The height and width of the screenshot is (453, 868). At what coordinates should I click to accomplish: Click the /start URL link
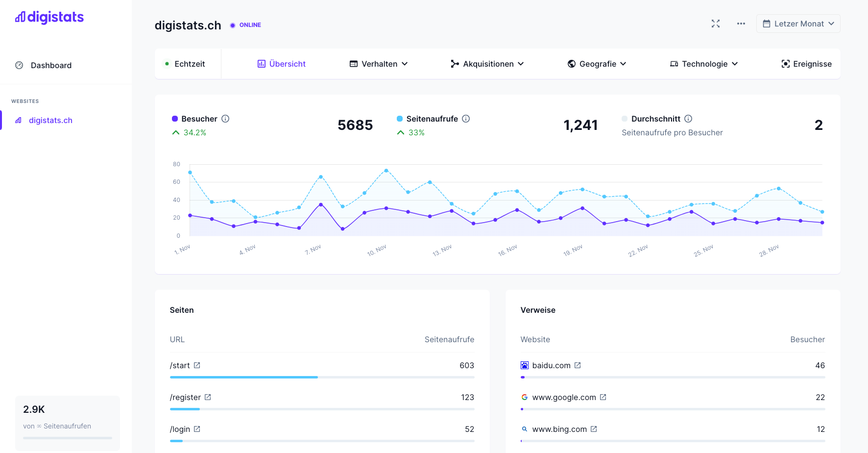[x=180, y=365]
